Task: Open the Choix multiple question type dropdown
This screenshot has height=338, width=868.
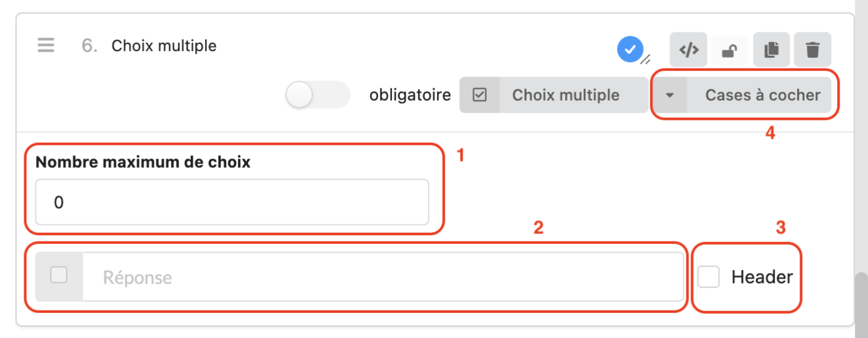Action: pos(566,95)
